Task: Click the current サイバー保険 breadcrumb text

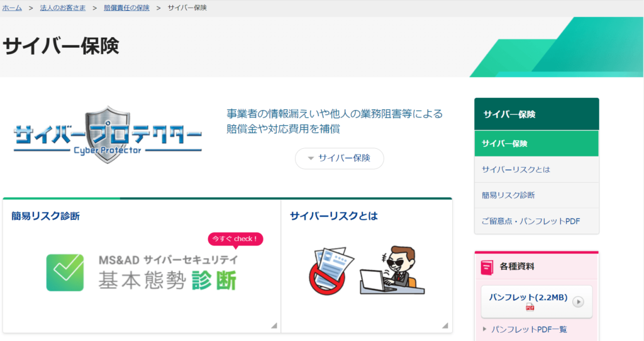Action: point(187,8)
